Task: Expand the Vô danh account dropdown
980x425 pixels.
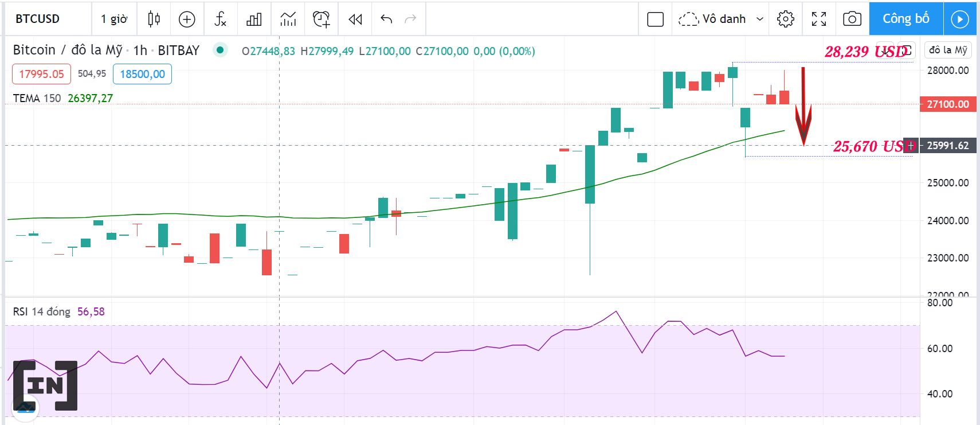Action: (721, 18)
